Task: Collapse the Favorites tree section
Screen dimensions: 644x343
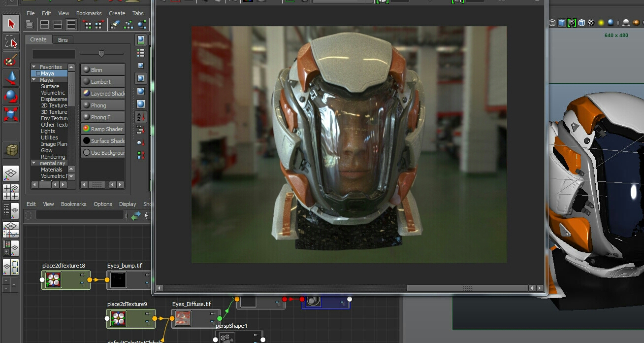Action: 34,67
